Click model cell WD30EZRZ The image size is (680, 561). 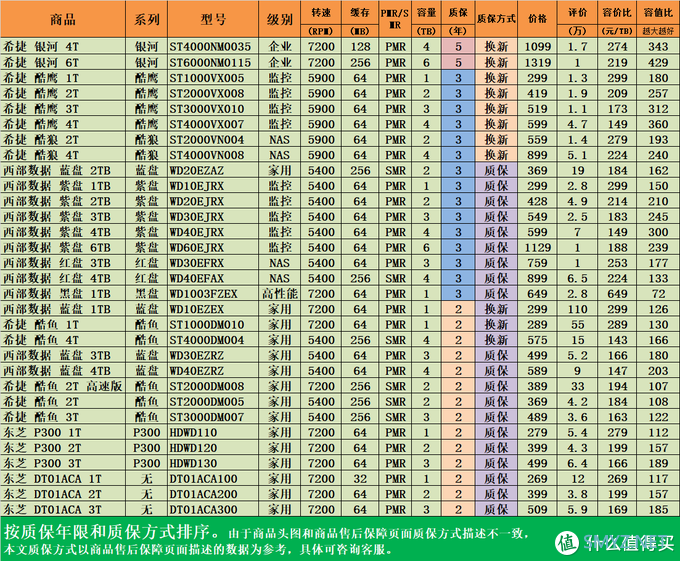coord(197,355)
